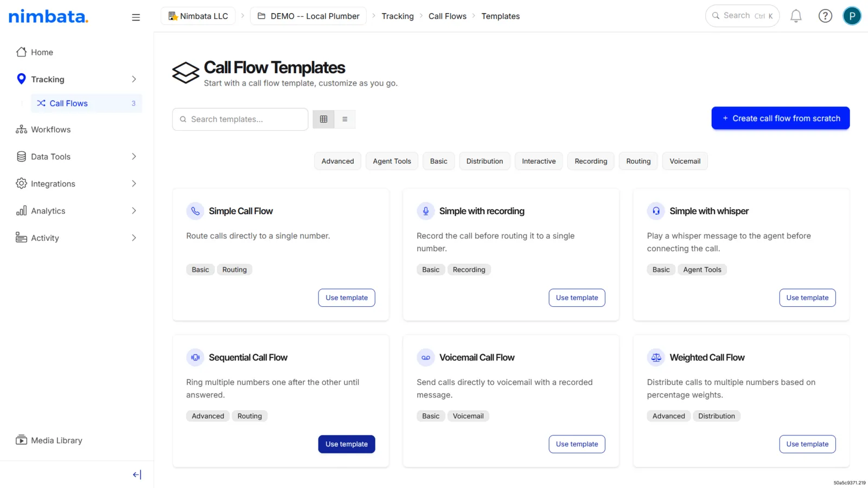Click the Simple Call Flow phone icon
Image resolution: width=868 pixels, height=488 pixels.
tap(195, 211)
